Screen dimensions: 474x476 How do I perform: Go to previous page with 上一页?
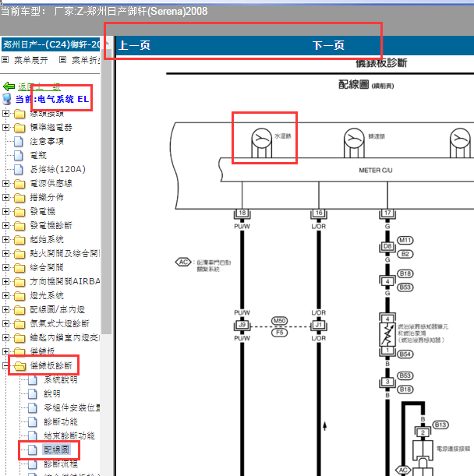(134, 45)
